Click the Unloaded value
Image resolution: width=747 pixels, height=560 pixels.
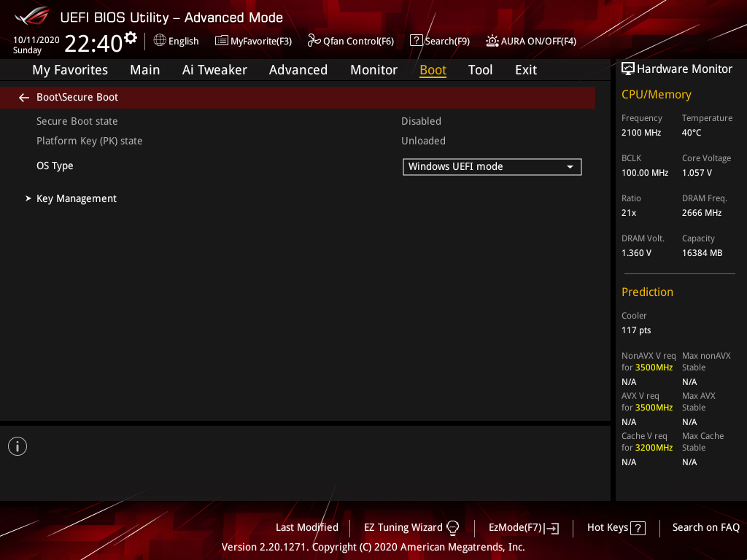[x=424, y=141]
